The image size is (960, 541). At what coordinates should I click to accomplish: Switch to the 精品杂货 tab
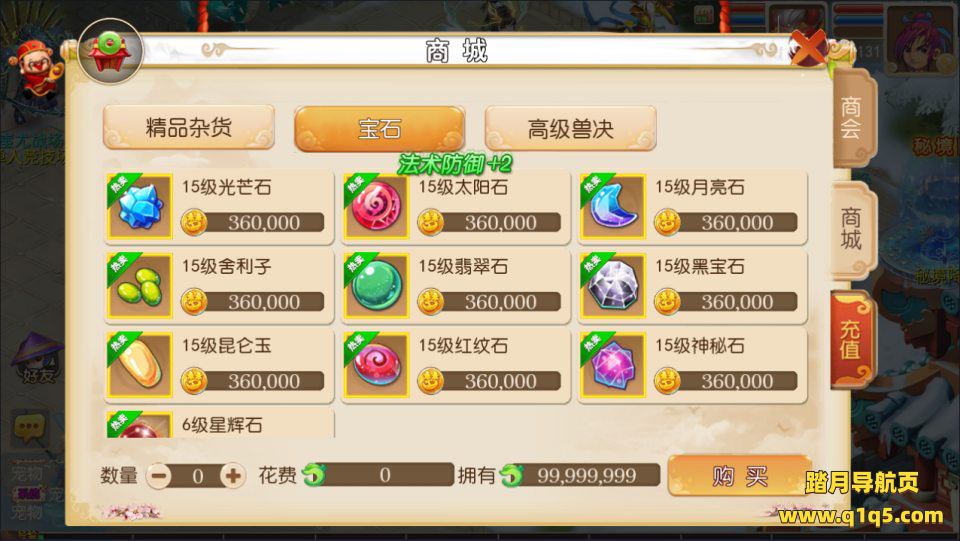189,127
